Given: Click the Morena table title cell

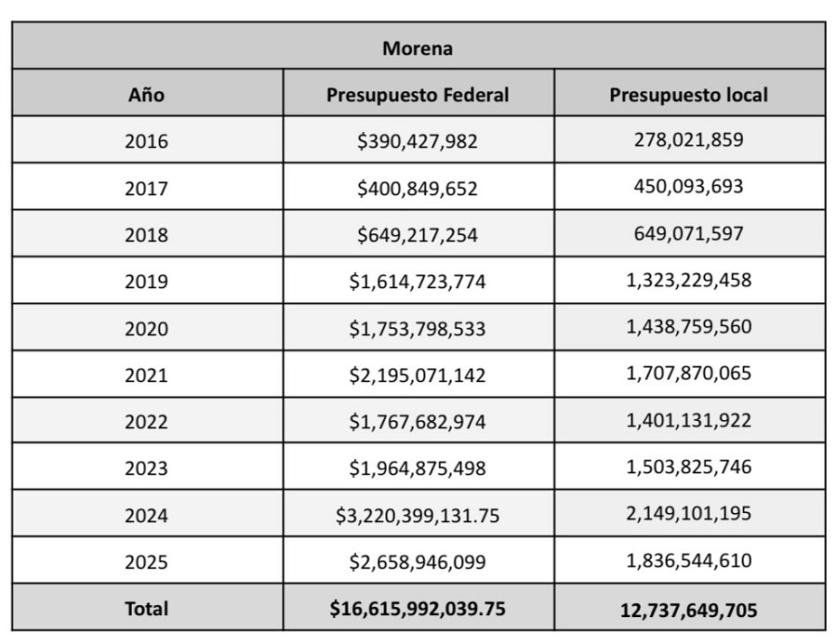Looking at the screenshot, I should point(418,47).
